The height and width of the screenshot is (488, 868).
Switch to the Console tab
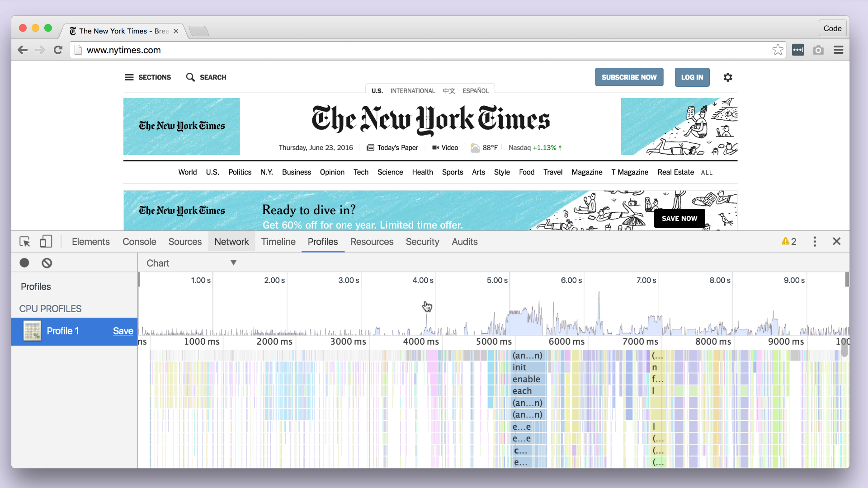click(139, 242)
